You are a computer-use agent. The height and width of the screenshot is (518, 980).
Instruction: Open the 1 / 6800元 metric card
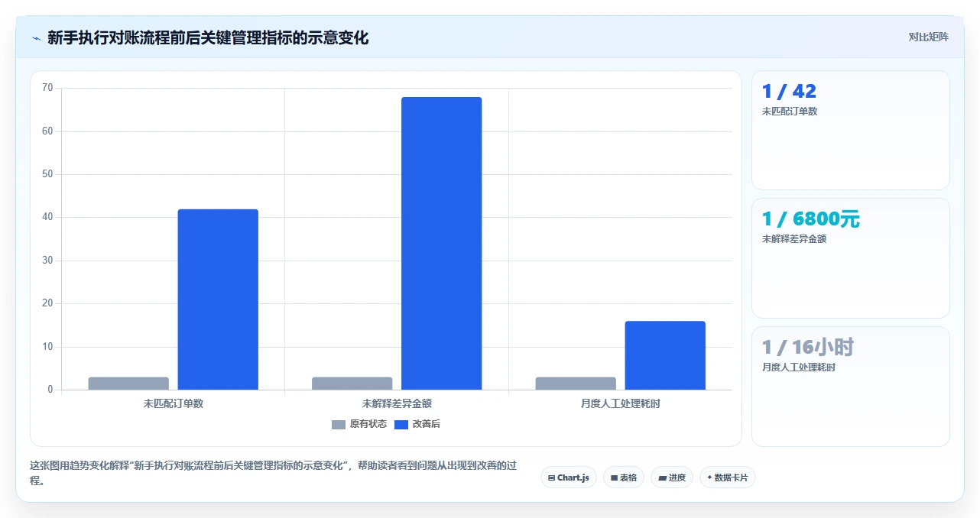point(851,258)
